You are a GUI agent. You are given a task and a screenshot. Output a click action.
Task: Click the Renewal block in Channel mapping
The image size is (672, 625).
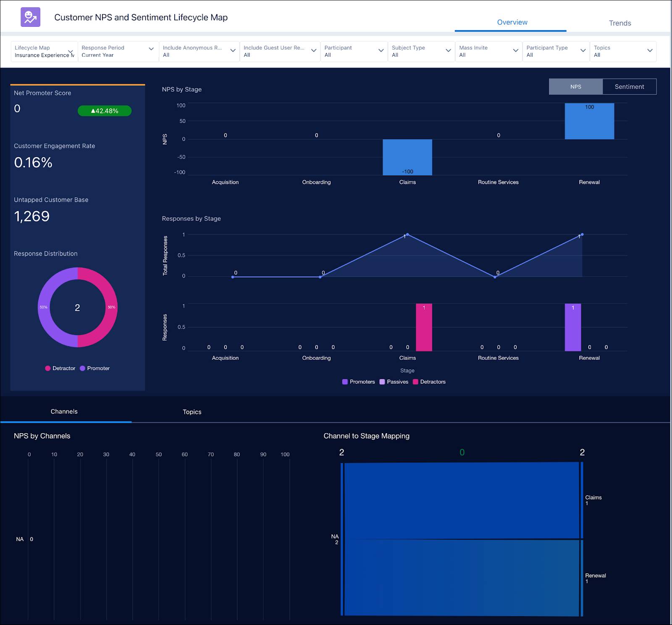click(462, 578)
